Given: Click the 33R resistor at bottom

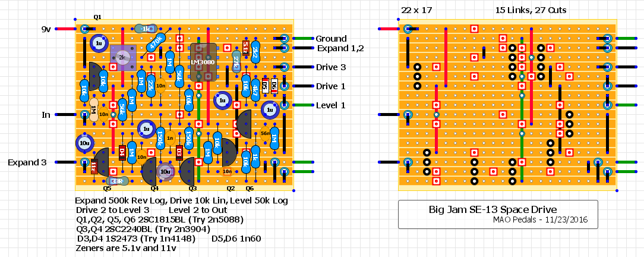Looking at the screenshot, I should coord(116,181).
